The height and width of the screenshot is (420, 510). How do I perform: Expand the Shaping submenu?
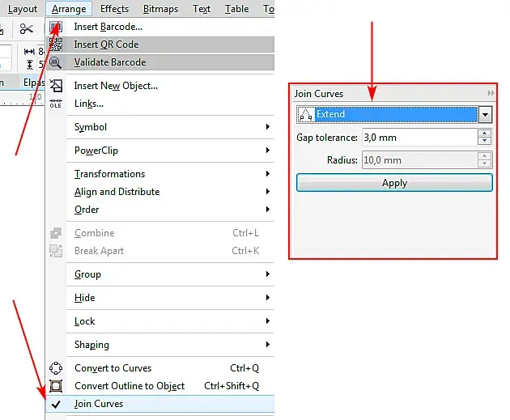[x=268, y=345]
